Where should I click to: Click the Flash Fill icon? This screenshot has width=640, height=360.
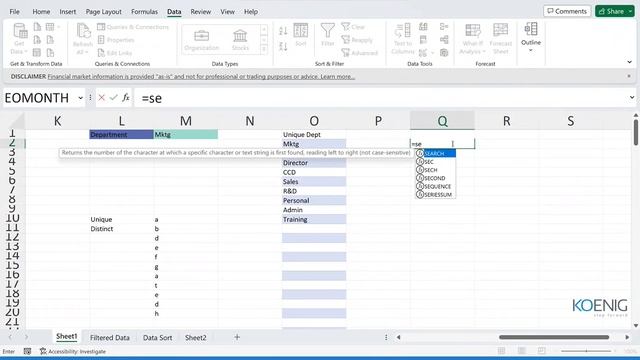pos(423,27)
